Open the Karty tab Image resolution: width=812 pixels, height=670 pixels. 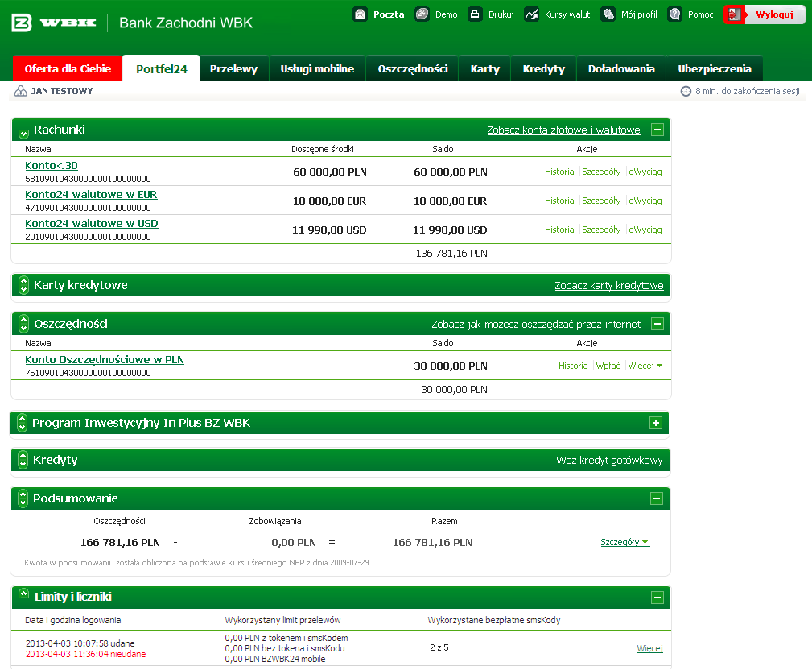click(484, 68)
